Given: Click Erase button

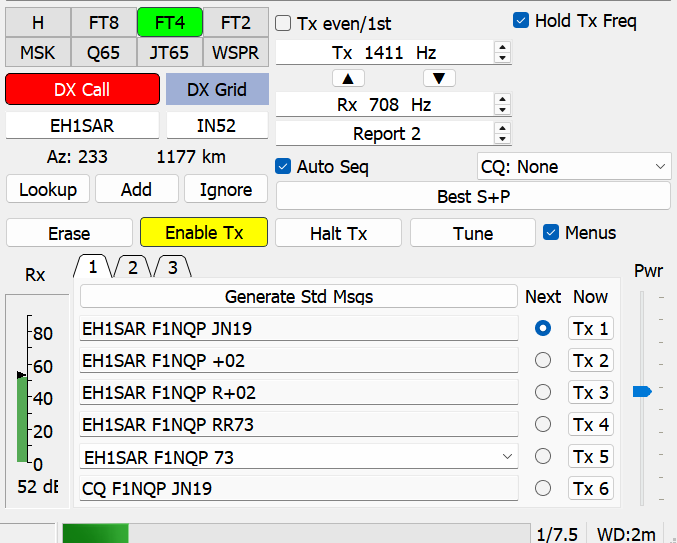Looking at the screenshot, I should tap(69, 233).
